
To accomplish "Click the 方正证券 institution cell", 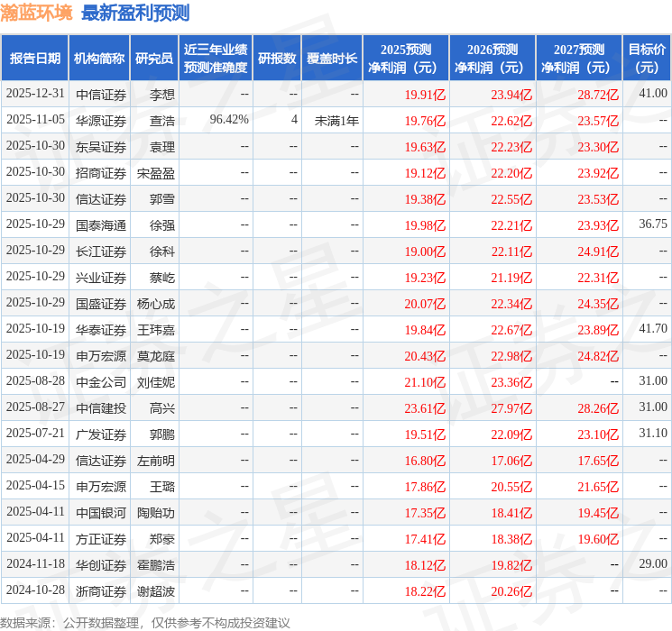I will (x=101, y=539).
